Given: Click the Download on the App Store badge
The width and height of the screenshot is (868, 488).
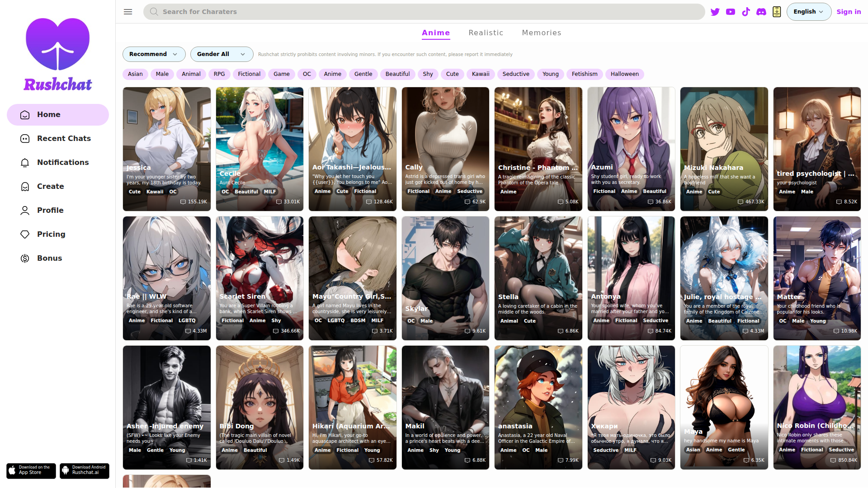Looking at the screenshot, I should click(31, 470).
